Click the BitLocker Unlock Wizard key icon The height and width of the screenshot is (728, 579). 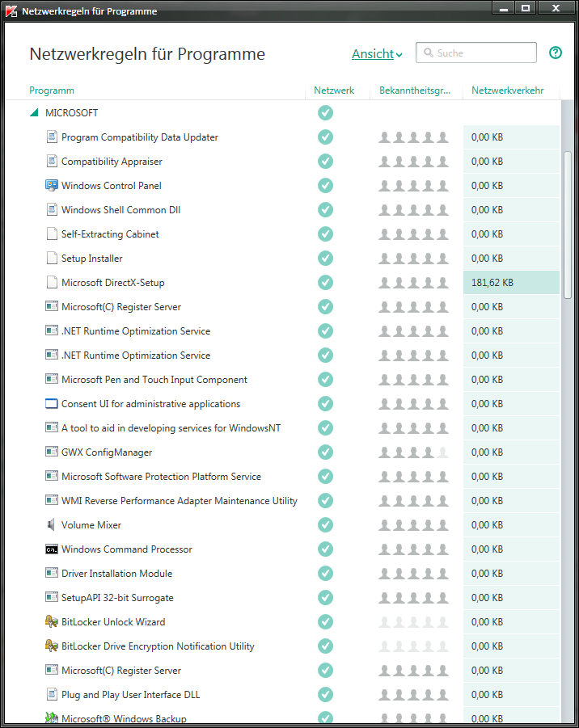coord(52,621)
